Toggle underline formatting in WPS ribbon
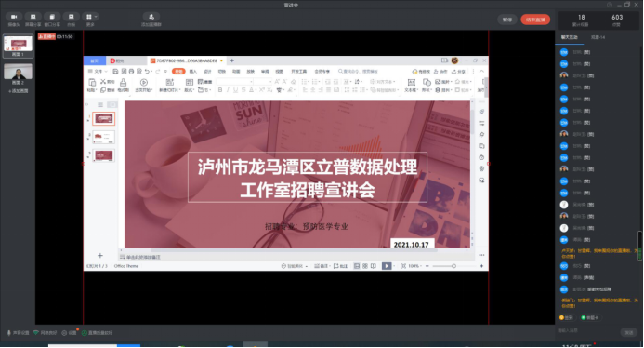The width and height of the screenshot is (644, 348). pos(235,89)
